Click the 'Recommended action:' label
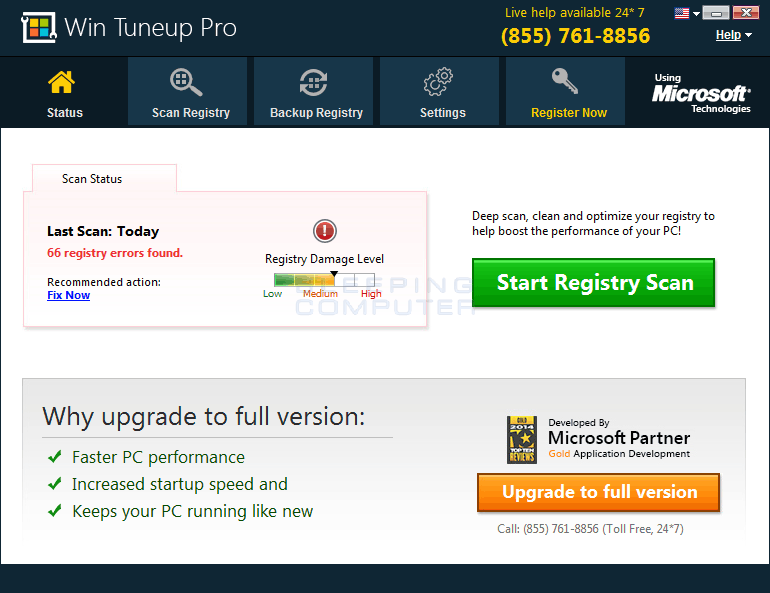Screen dimensions: 770x593 (x=104, y=282)
